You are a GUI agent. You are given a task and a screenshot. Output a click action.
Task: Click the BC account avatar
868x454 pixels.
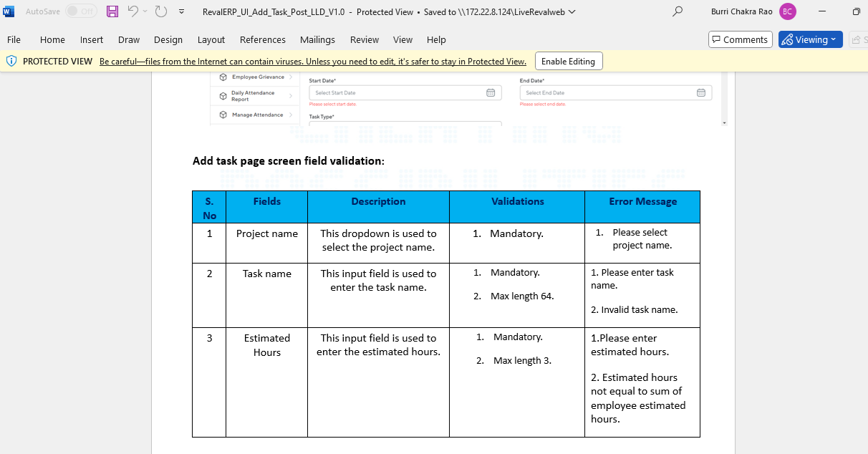click(x=787, y=11)
